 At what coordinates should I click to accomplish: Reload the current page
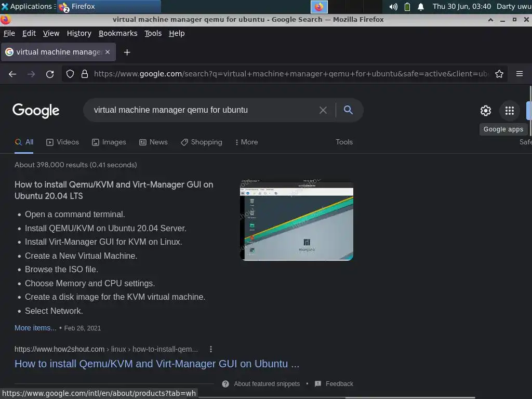tap(50, 74)
